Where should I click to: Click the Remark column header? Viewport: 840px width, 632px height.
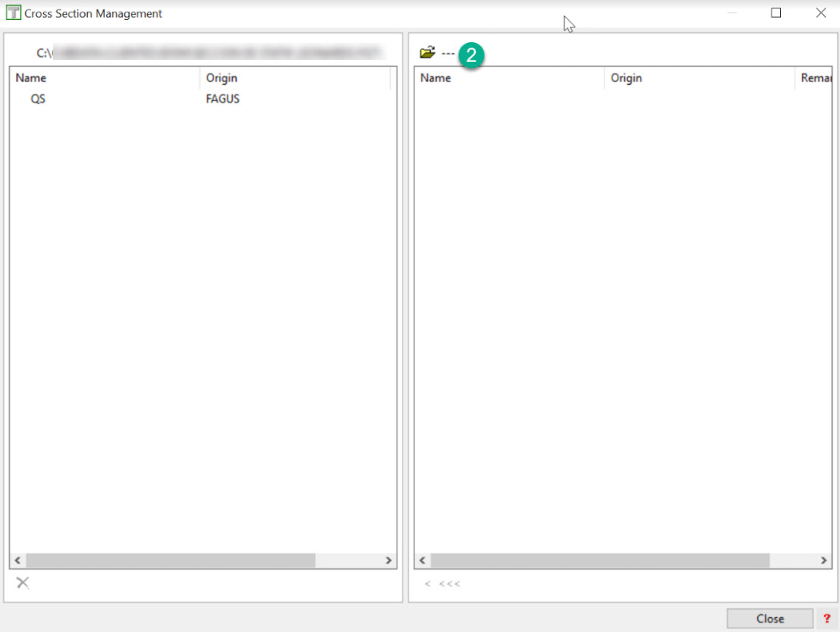tap(814, 78)
